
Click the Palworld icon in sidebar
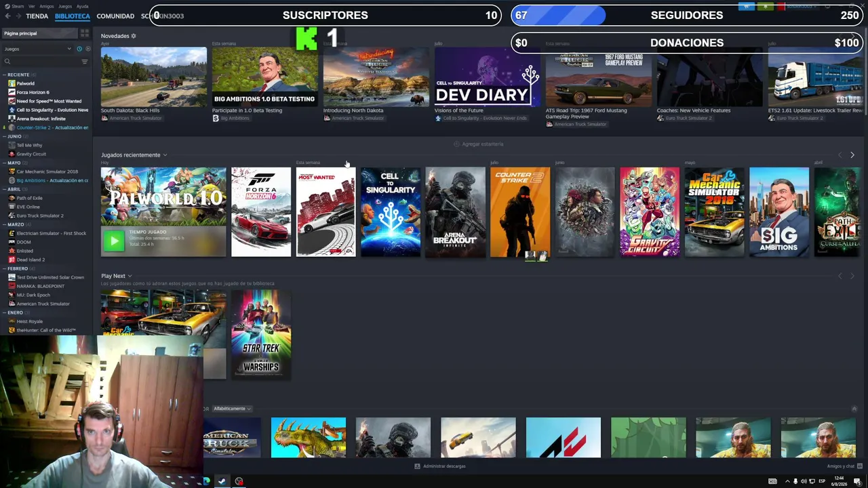[x=12, y=83]
